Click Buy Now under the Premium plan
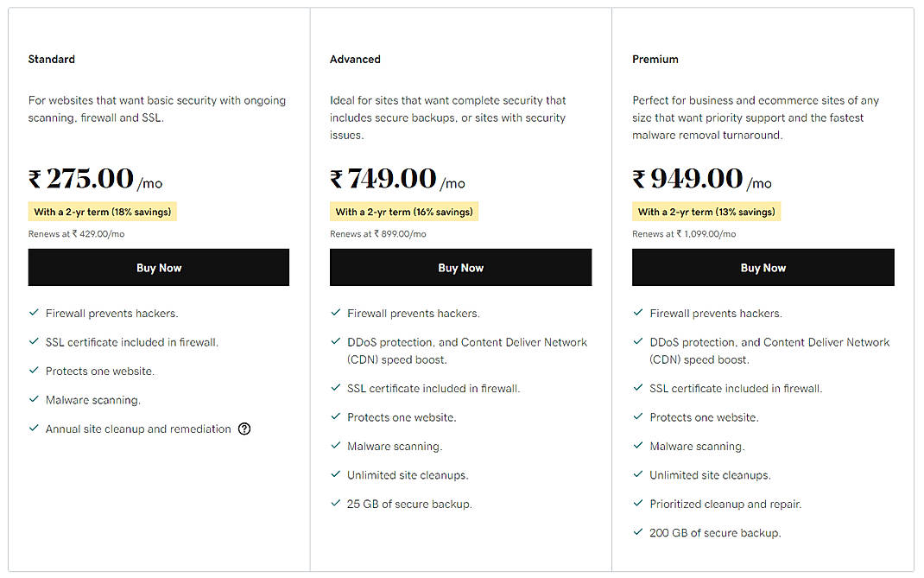 [x=763, y=267]
